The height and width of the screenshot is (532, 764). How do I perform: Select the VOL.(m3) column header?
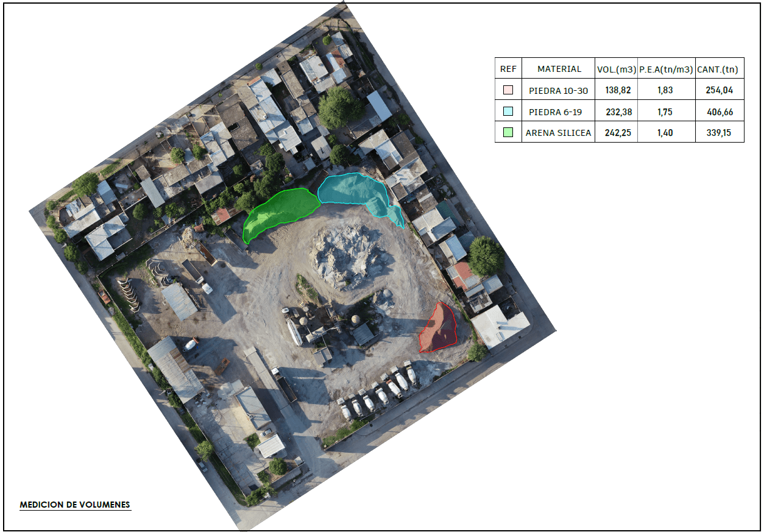(x=617, y=69)
